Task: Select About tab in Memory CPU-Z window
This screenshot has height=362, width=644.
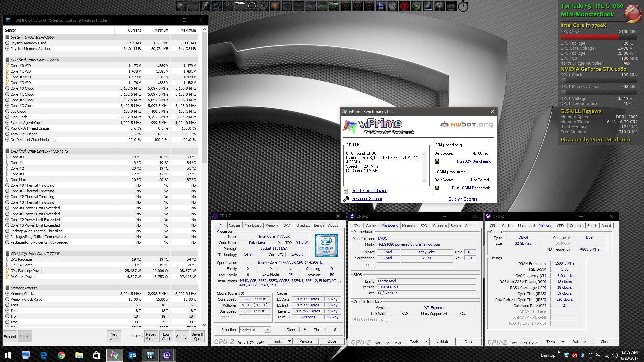Action: pos(606,226)
